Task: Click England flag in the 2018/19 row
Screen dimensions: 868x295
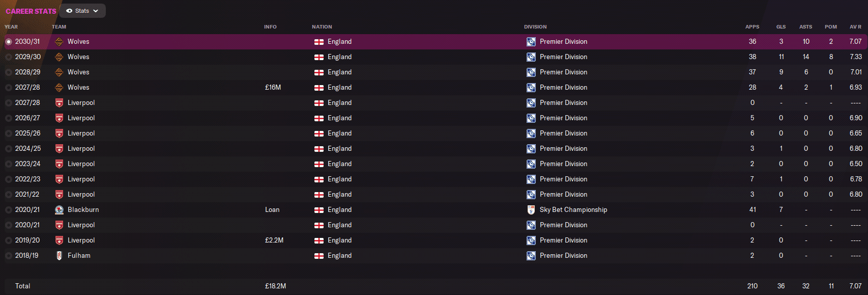Action: (319, 256)
